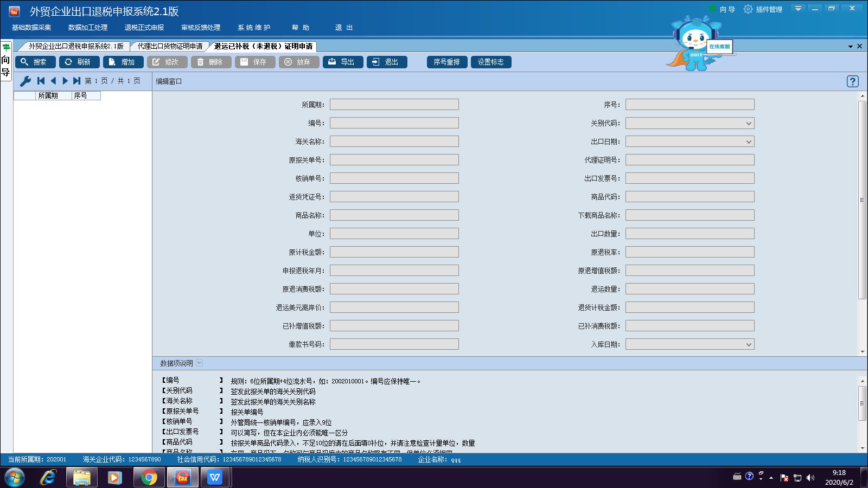Open the help question mark icon
Screen dimensions: 868x488
coord(852,81)
